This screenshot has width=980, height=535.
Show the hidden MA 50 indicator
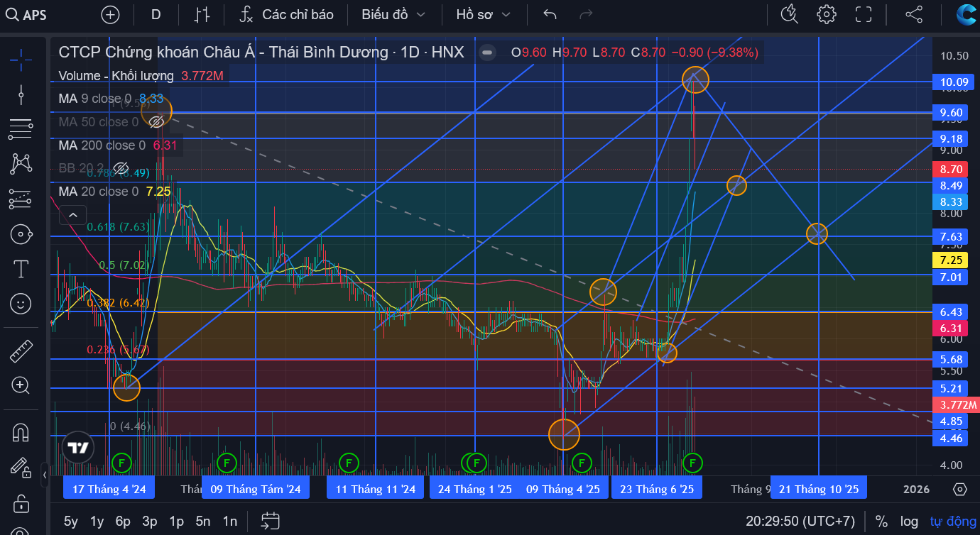point(157,122)
